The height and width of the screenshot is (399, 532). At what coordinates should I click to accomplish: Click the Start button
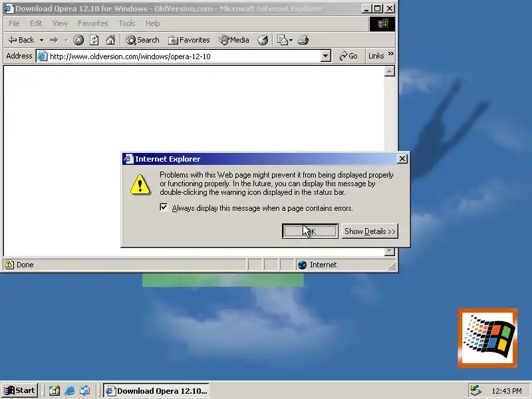[x=20, y=390]
